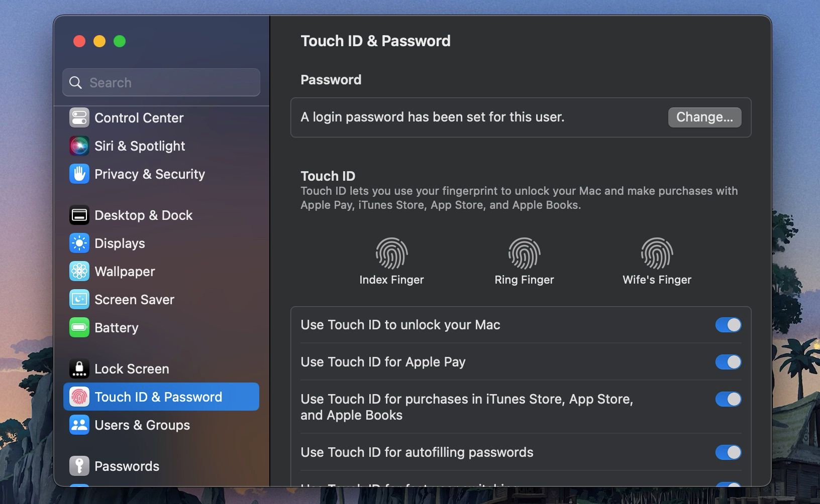Switch to Siri & Spotlight settings
Viewport: 820px width, 504px height.
point(79,146)
